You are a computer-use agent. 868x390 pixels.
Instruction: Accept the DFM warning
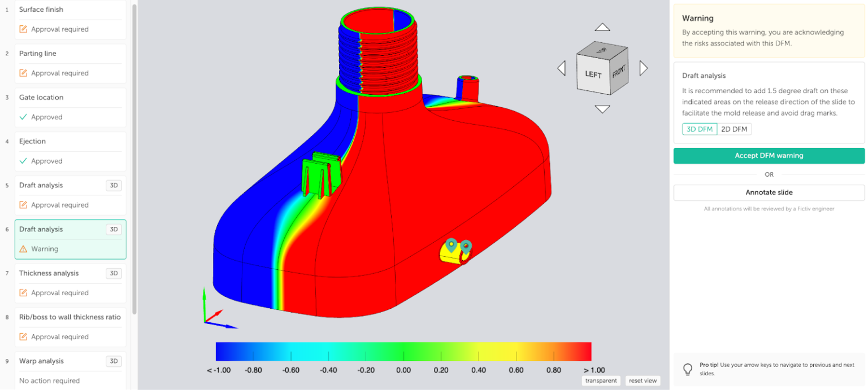click(x=769, y=155)
